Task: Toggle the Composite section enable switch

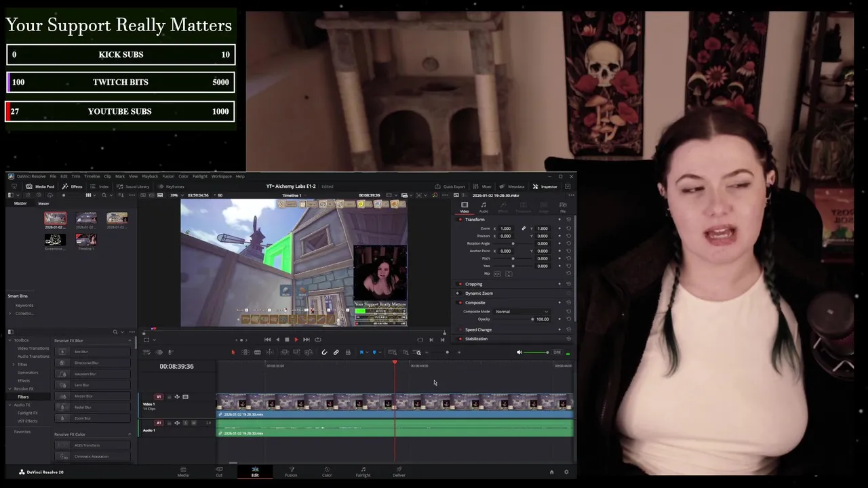Action: [460, 303]
